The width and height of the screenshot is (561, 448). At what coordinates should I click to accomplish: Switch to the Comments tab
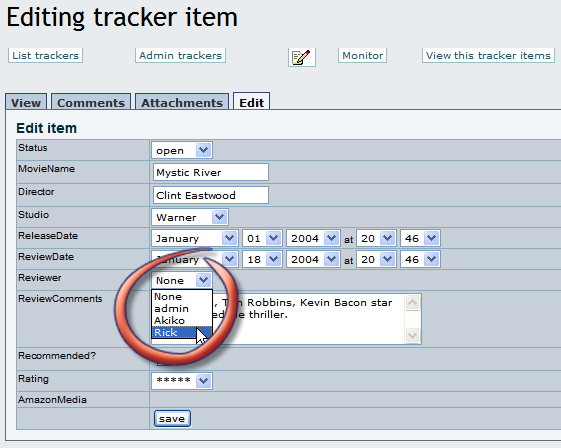tap(91, 103)
